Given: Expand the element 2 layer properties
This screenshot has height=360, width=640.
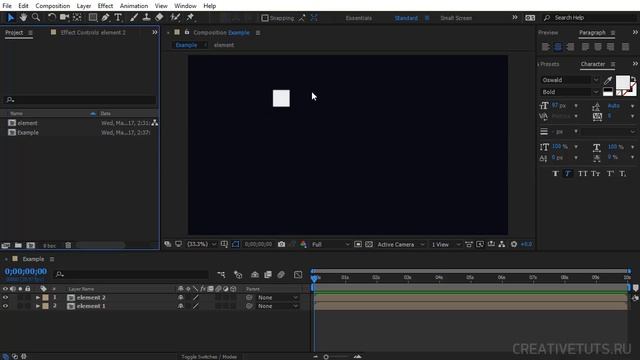Looking at the screenshot, I should point(38,298).
